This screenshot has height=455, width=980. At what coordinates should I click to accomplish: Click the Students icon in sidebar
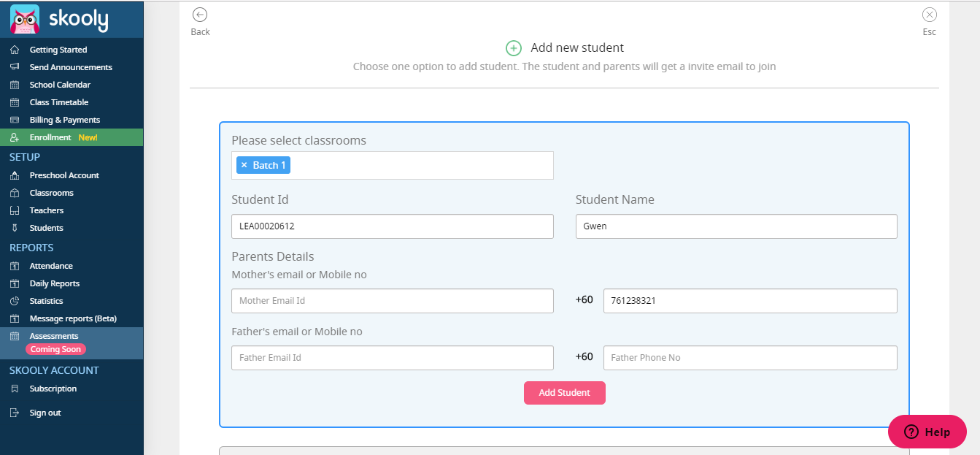(15, 228)
